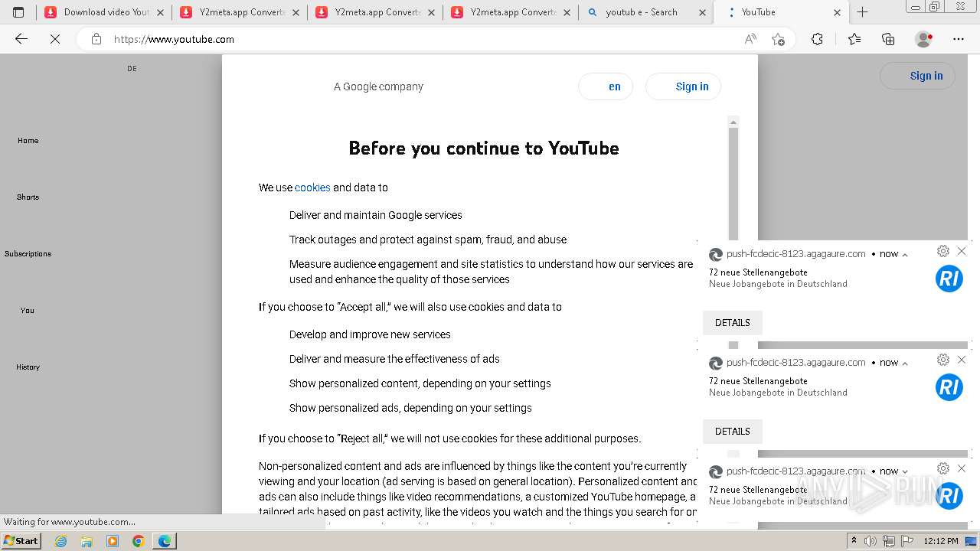980x551 pixels.
Task: Click DETAILS on second job notification
Action: point(733,432)
